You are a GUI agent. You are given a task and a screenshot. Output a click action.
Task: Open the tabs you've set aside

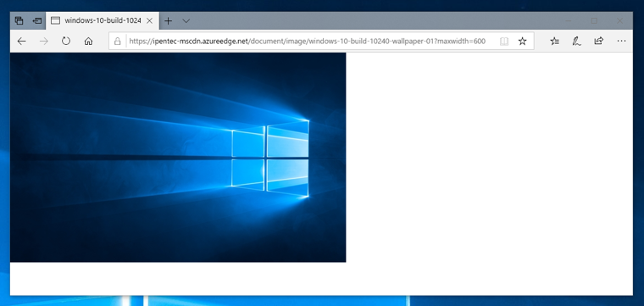[x=19, y=20]
